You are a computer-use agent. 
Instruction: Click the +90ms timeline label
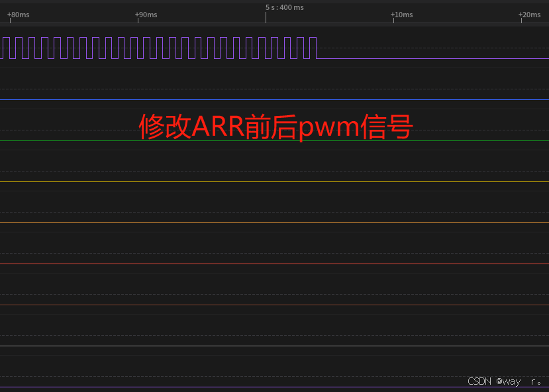146,15
